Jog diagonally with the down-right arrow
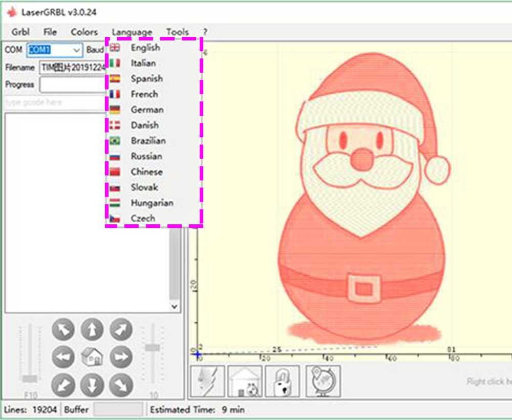The width and height of the screenshot is (512, 420). [x=121, y=385]
